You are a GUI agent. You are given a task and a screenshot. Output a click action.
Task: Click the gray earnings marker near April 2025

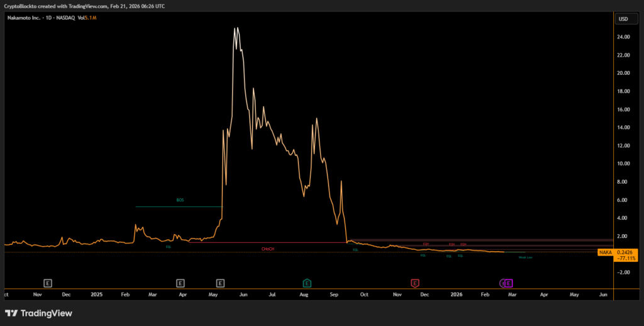180,283
